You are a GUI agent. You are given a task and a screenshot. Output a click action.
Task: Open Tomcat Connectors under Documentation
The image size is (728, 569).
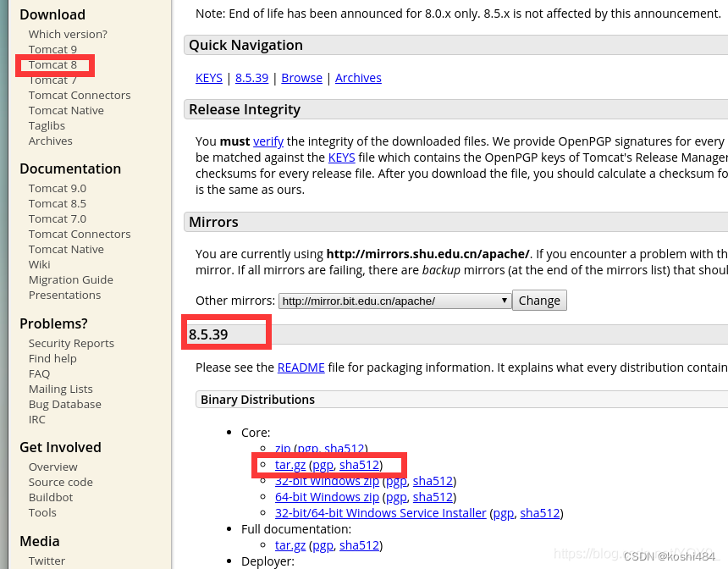[80, 234]
